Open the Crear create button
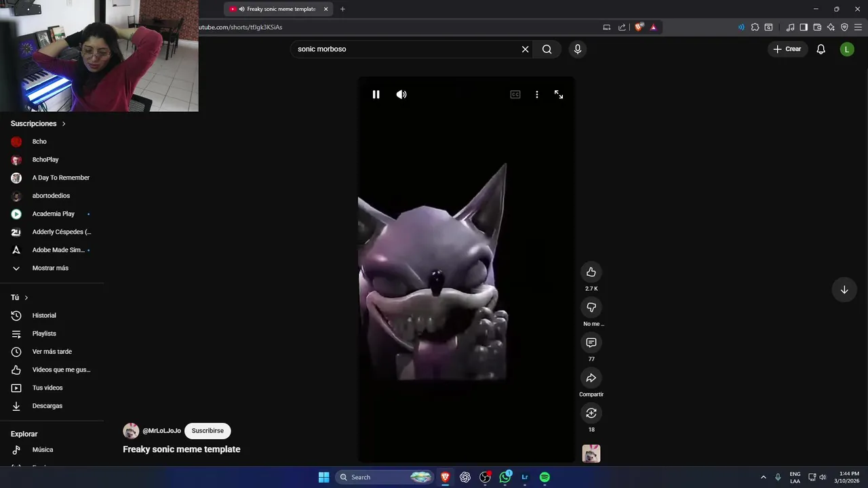 point(787,49)
